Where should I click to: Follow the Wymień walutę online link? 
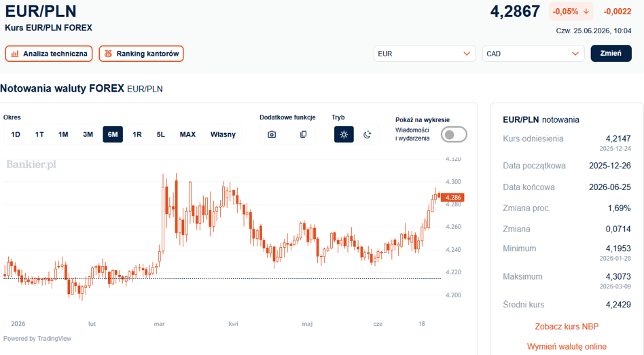(567, 347)
